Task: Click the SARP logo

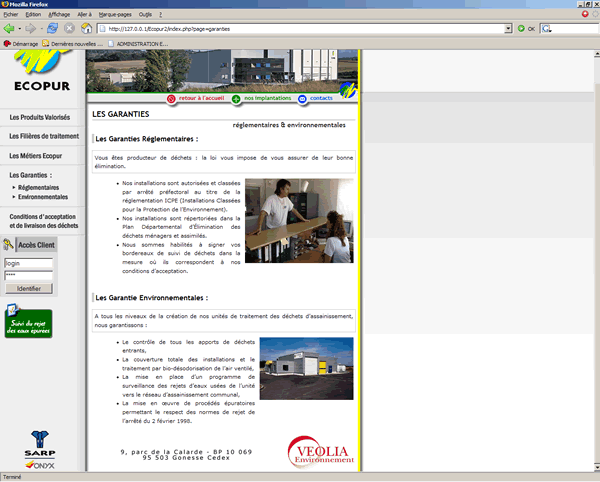Action: click(x=40, y=444)
